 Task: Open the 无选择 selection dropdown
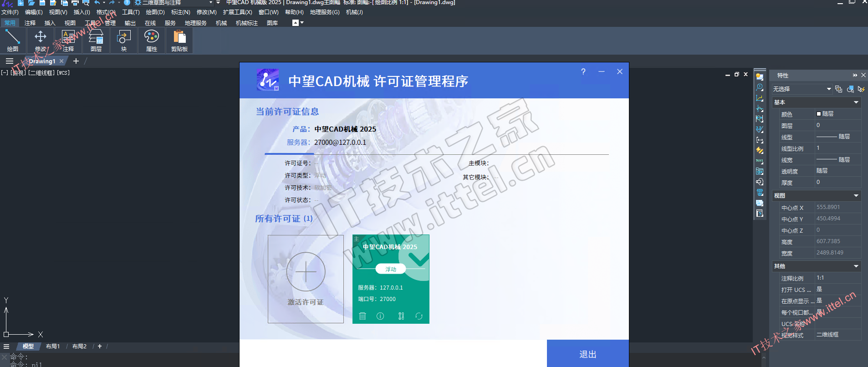click(802, 89)
